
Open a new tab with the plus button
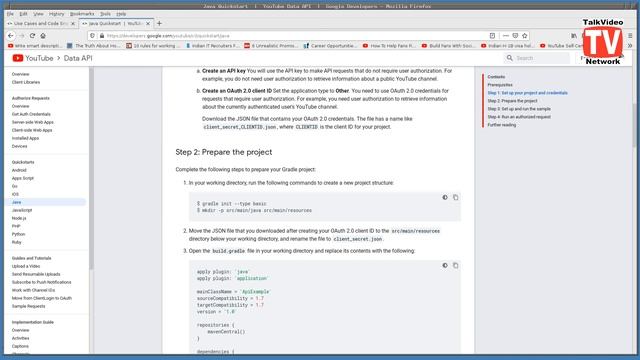(x=159, y=24)
